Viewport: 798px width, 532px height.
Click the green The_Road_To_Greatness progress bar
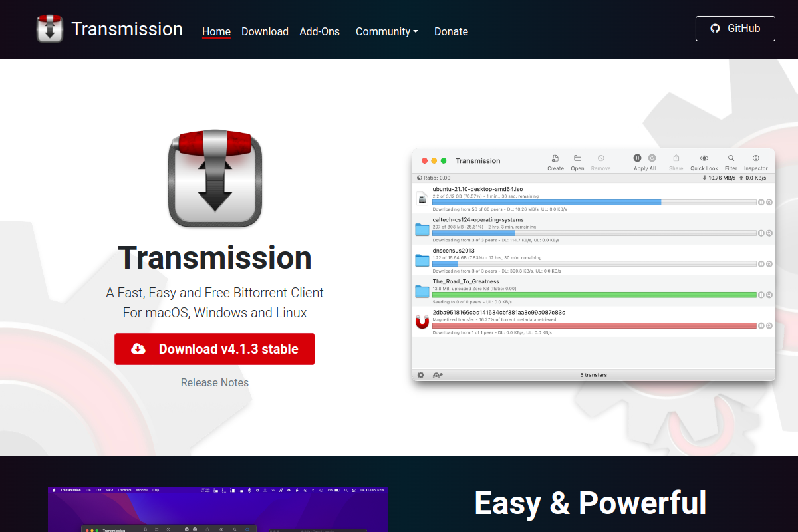coord(594,295)
